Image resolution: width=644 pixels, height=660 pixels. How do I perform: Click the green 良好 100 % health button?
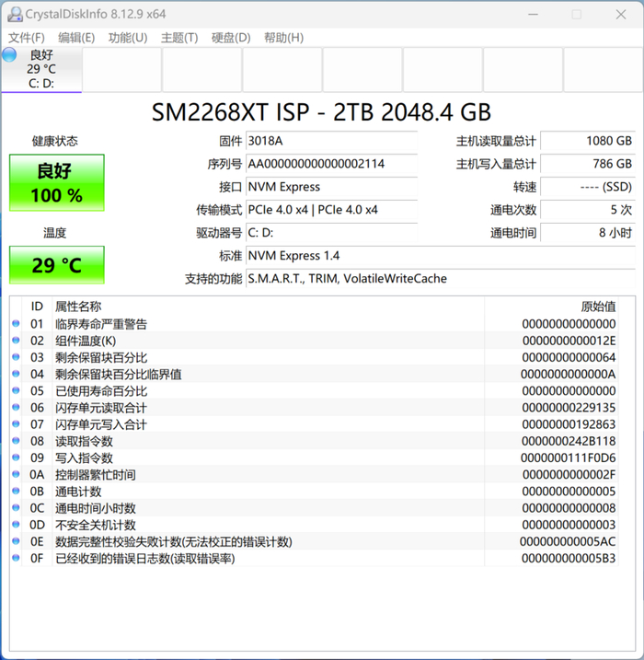tap(57, 182)
